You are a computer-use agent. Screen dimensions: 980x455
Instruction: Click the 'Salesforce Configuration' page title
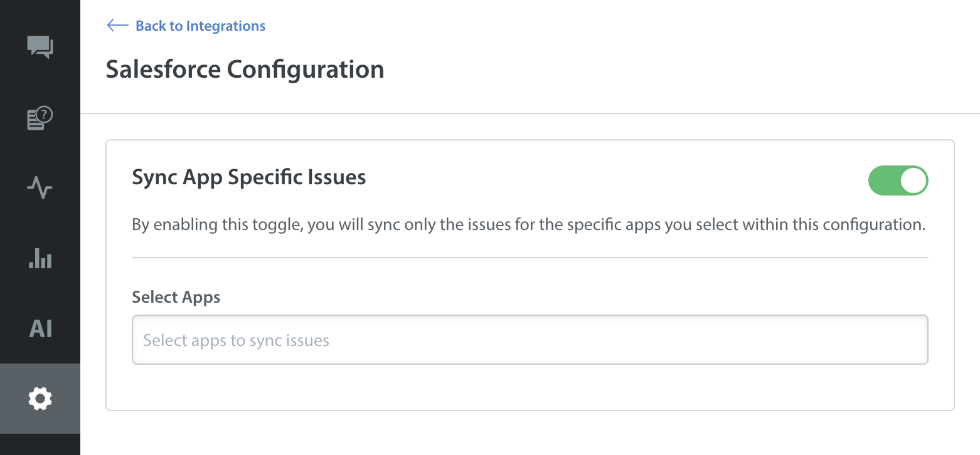point(245,69)
